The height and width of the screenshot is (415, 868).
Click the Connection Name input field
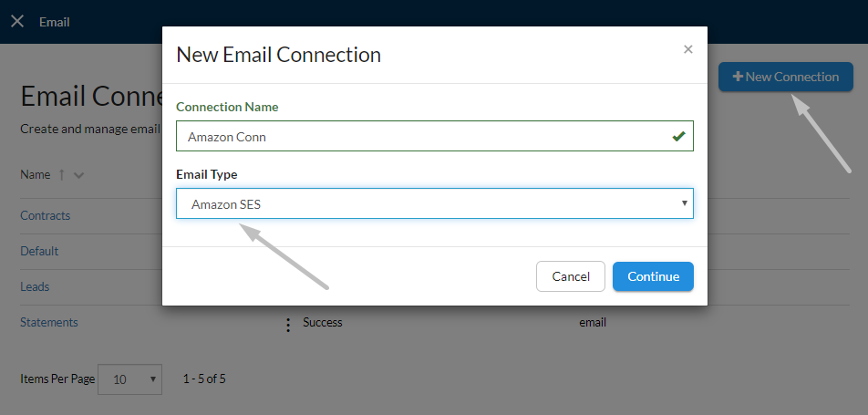point(435,136)
